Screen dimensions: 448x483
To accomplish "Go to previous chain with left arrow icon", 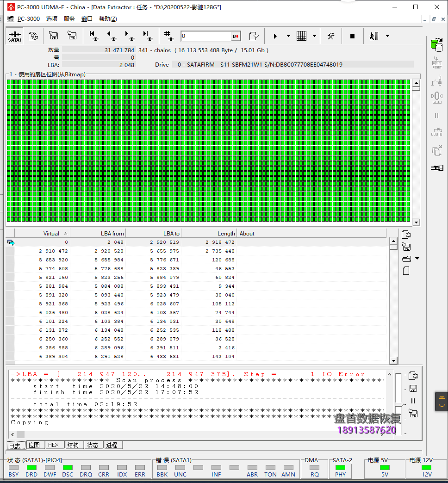I will (x=112, y=36).
